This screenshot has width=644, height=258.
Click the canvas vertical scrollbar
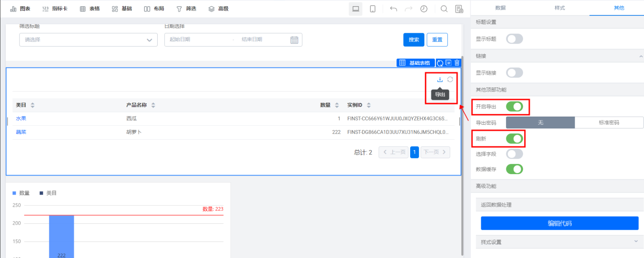(x=462, y=156)
